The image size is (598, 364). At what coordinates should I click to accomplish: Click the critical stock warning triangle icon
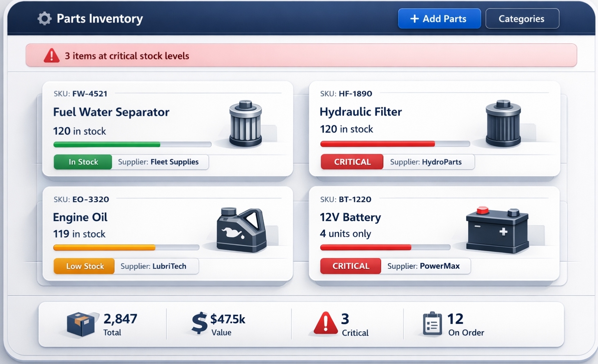(51, 55)
